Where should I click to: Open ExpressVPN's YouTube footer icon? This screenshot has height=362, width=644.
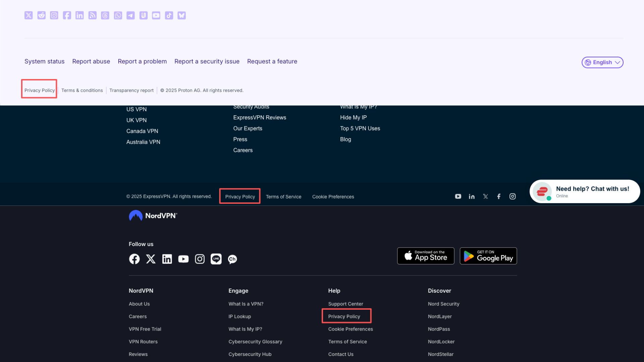(458, 196)
